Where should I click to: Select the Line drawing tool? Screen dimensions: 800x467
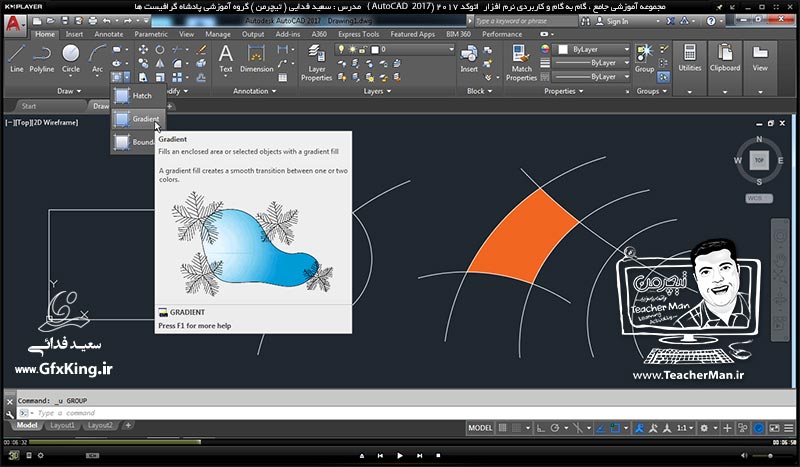16,59
